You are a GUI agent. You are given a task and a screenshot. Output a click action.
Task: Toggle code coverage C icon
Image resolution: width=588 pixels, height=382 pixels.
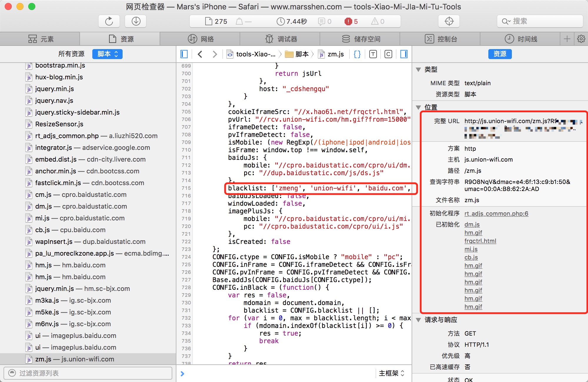pos(388,54)
